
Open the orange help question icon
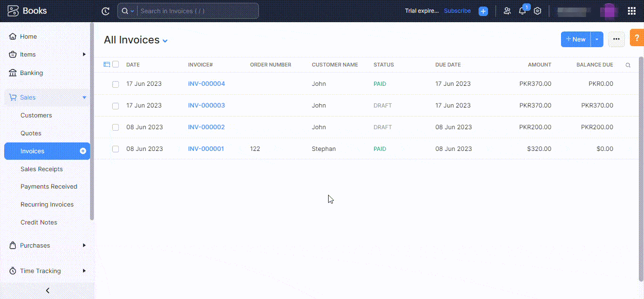[x=637, y=38]
